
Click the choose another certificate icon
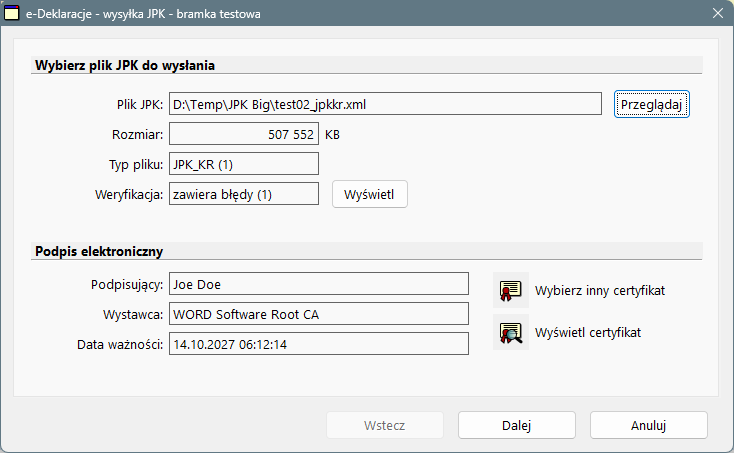point(511,290)
